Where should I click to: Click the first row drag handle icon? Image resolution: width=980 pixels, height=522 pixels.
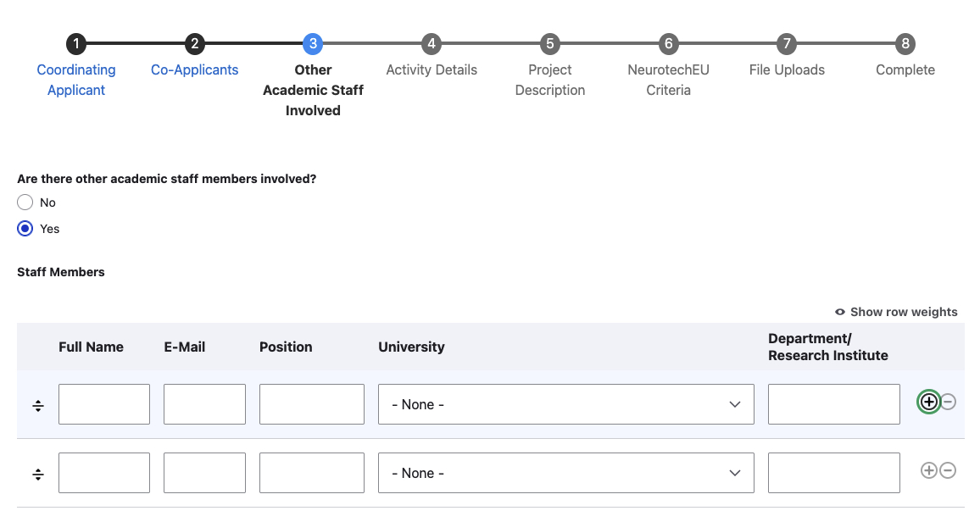tap(38, 406)
